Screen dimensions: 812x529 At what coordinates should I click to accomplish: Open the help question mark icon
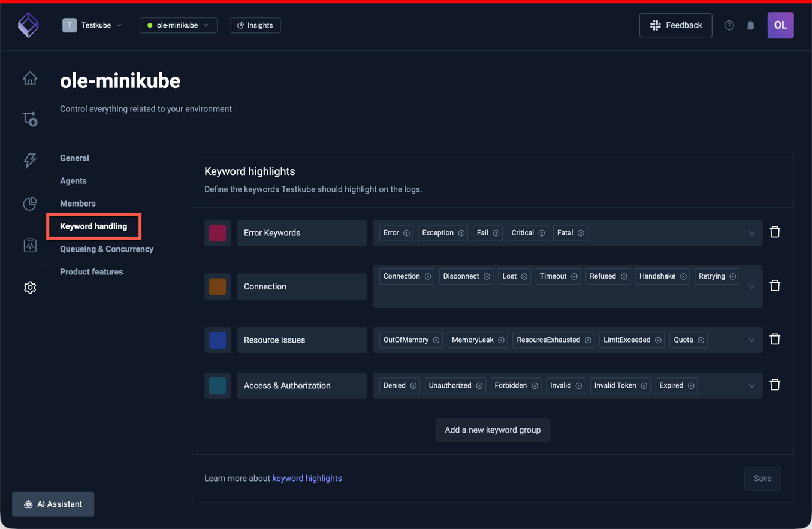point(729,25)
